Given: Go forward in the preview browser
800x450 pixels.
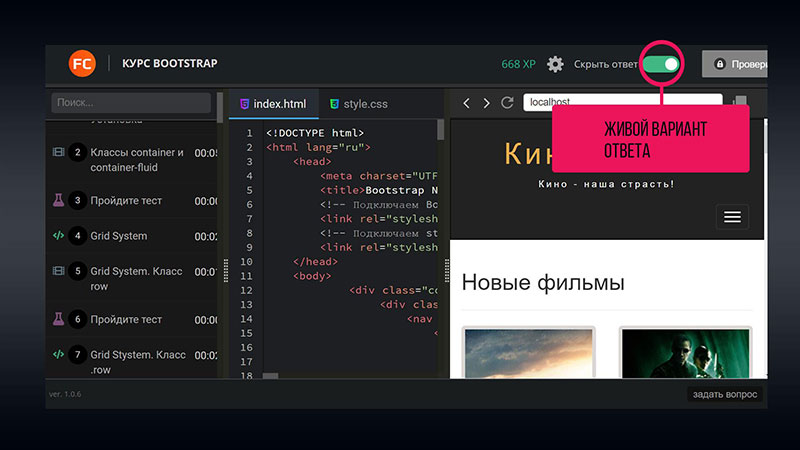Looking at the screenshot, I should click(486, 103).
